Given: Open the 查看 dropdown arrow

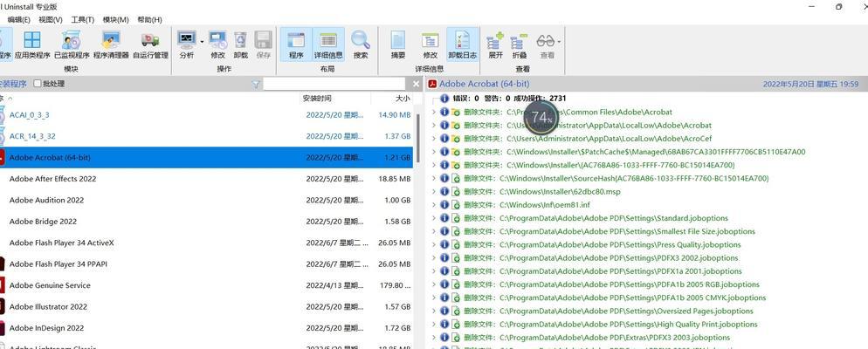Looking at the screenshot, I should click(x=559, y=42).
